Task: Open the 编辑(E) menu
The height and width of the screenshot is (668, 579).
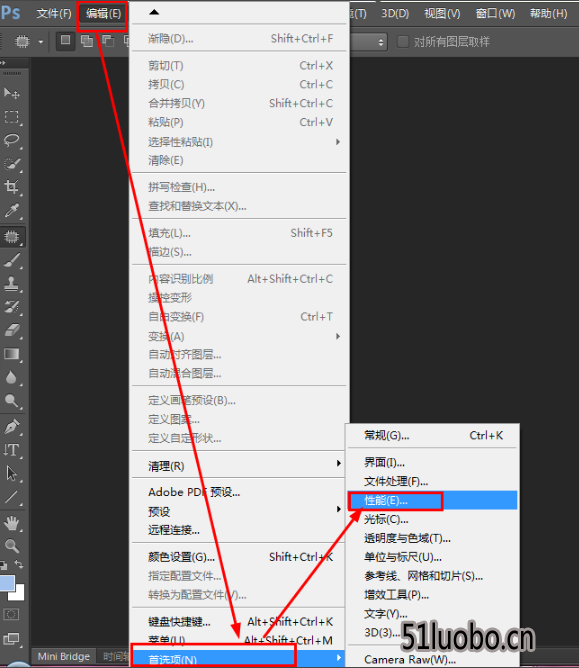Action: [103, 14]
